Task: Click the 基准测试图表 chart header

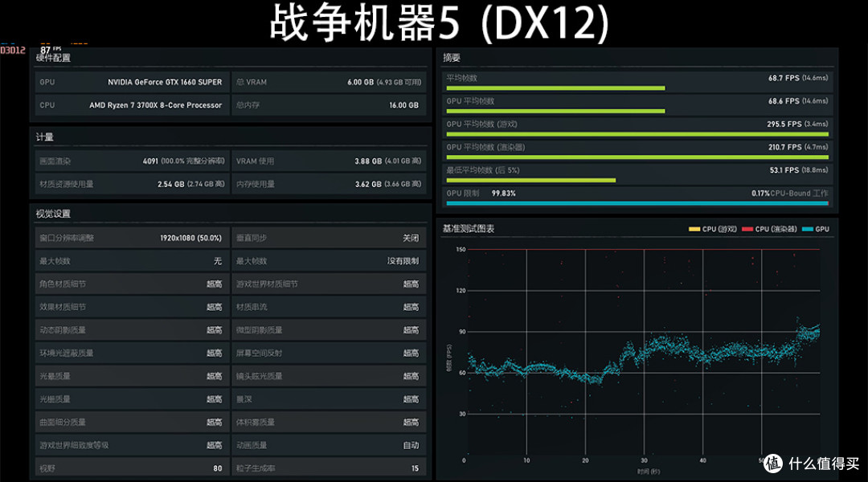Action: (469, 229)
